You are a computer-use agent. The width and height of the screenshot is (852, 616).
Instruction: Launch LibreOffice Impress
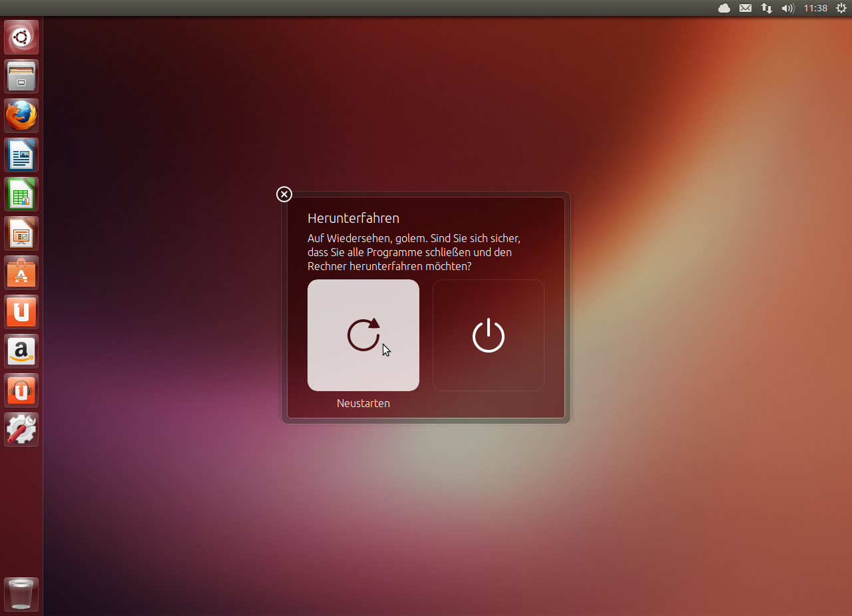pos(21,233)
